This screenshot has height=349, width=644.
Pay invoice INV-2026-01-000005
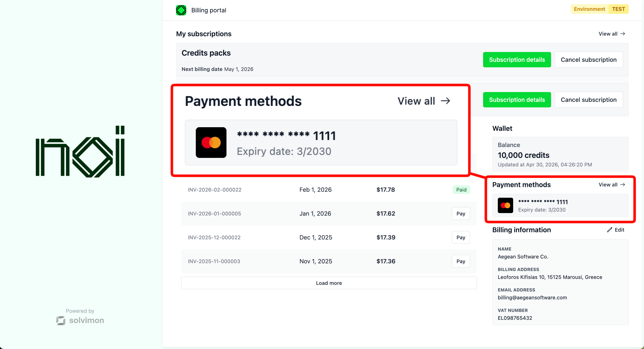click(461, 213)
